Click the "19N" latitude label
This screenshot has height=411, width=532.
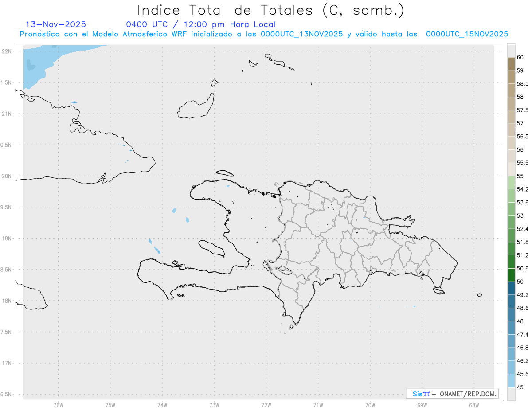tap(7, 238)
